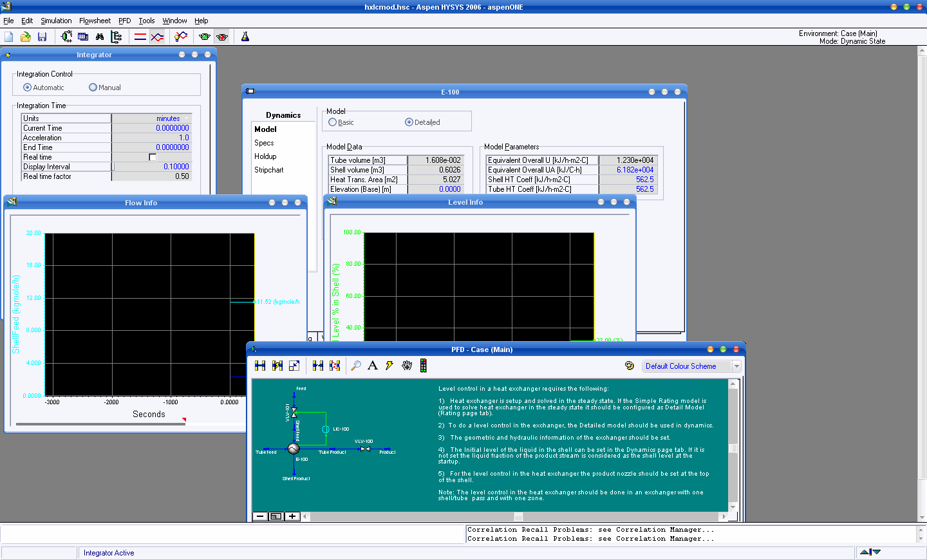Select drag hand mode icon in PFD toolbar
This screenshot has width=927, height=560.
click(x=407, y=366)
